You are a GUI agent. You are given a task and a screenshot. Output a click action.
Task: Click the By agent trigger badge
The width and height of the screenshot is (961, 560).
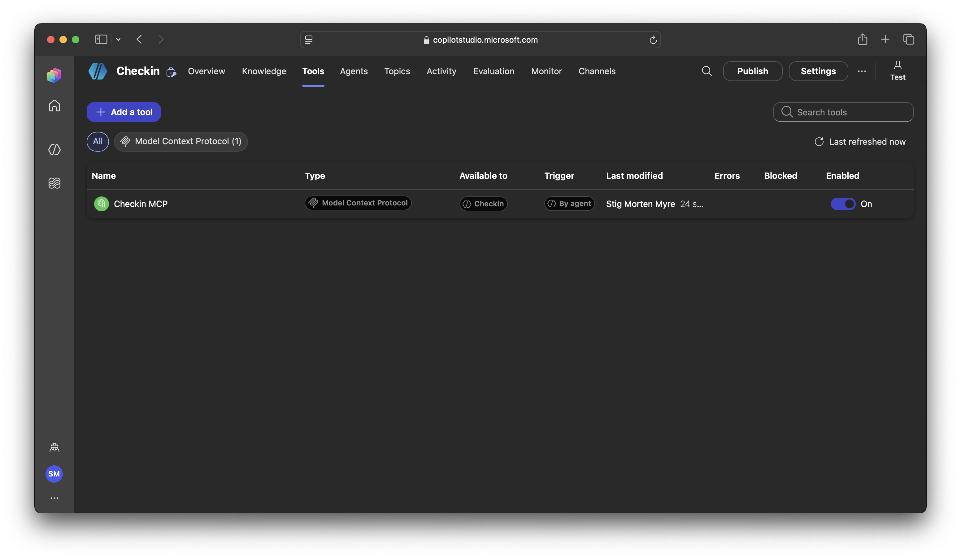(x=569, y=204)
